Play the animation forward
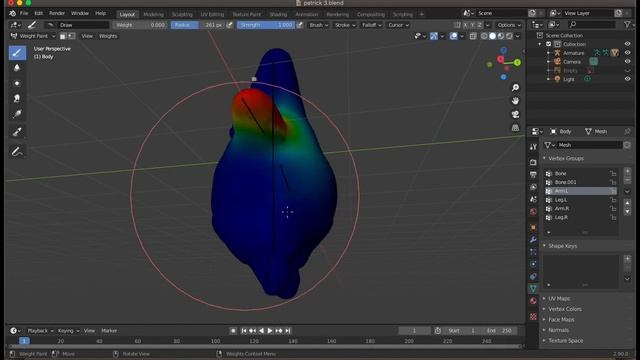The image size is (640, 360). click(270, 331)
